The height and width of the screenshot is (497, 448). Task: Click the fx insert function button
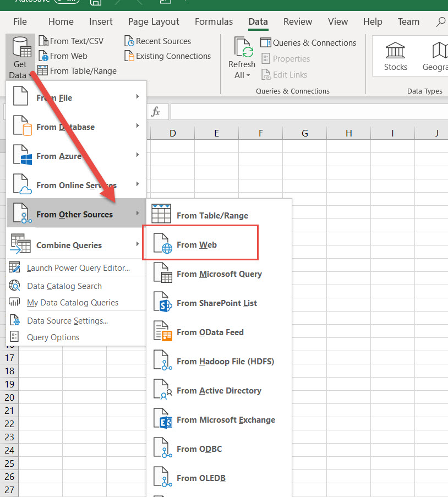(x=156, y=112)
